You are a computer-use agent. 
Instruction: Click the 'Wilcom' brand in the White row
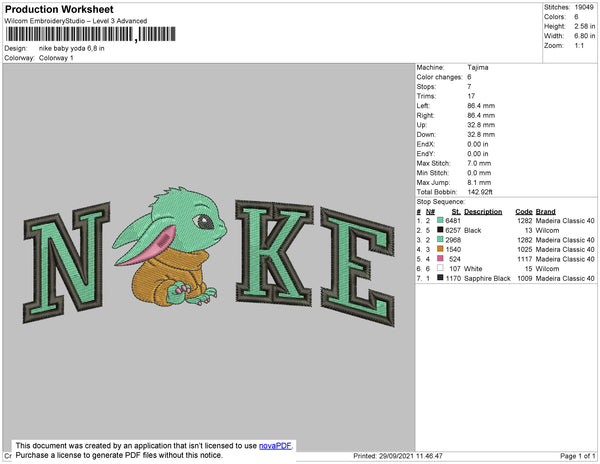547,269
